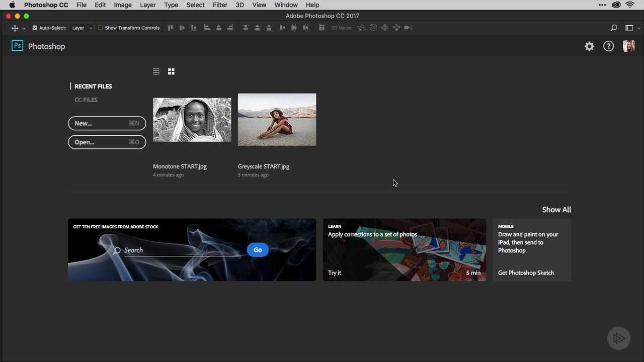Click Distribute horizontal centers icon

pos(294,28)
